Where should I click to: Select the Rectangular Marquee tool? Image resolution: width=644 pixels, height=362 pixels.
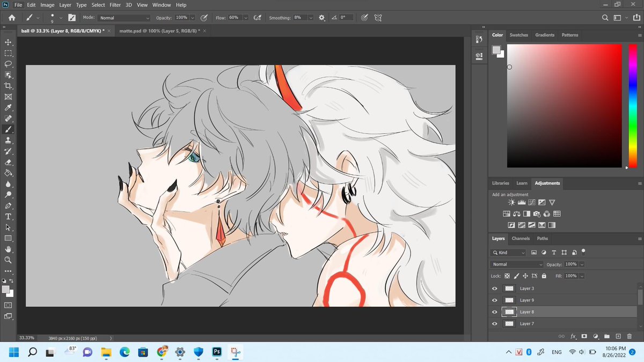pyautogui.click(x=8, y=53)
